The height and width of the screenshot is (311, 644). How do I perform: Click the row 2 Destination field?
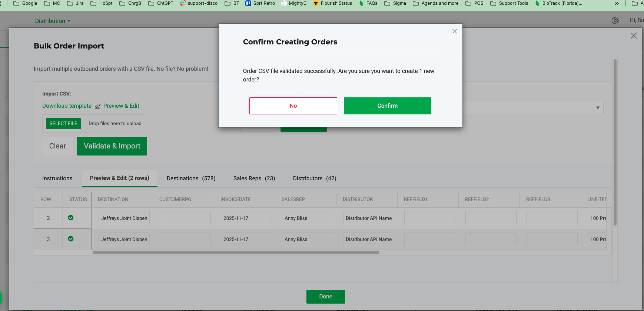(x=124, y=218)
